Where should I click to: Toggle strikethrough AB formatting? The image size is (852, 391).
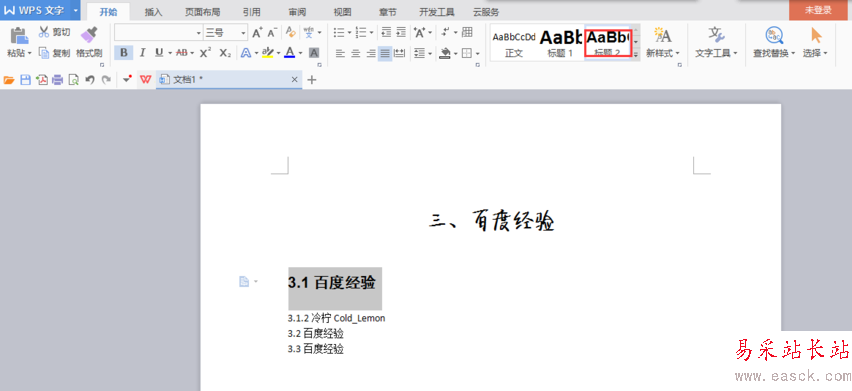(181, 53)
